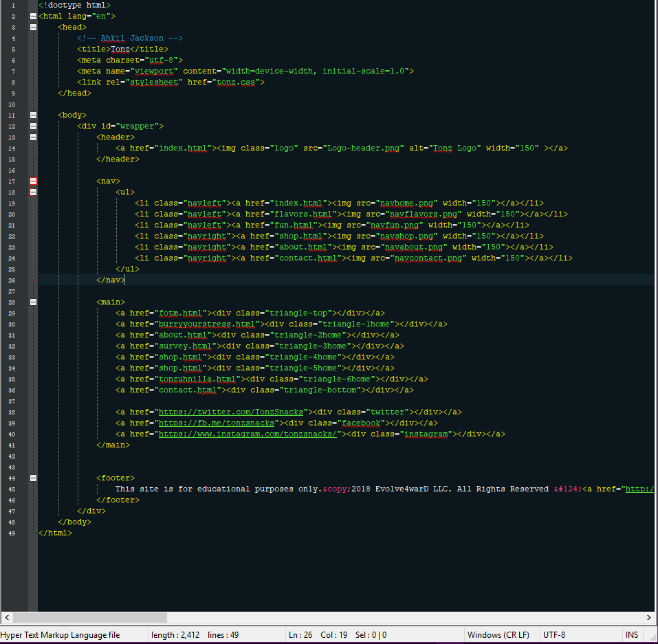Image resolution: width=658 pixels, height=644 pixels.
Task: Click the Windows (CR LF) line-ending indicator
Action: pos(498,634)
